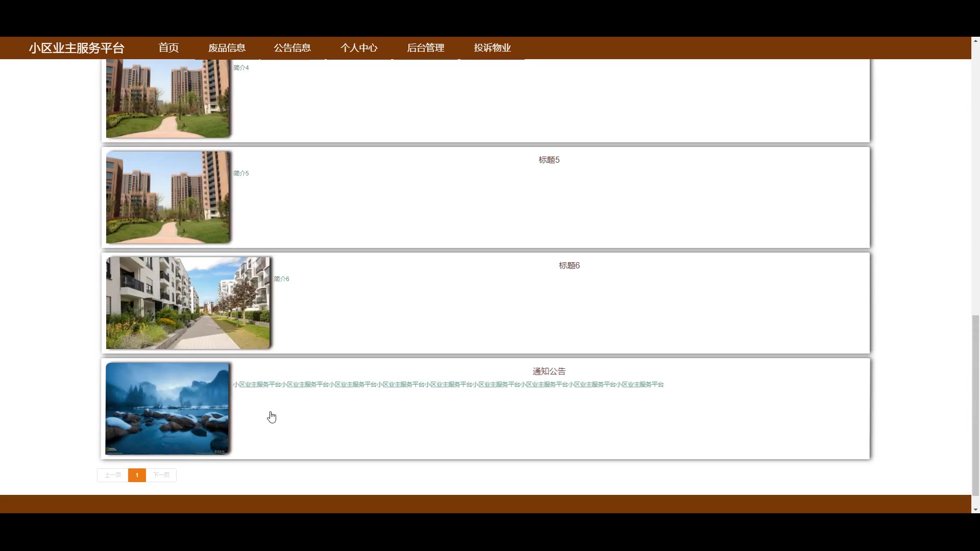Select 投诉物业 in the top navigation
This screenshot has width=980, height=551.
(x=492, y=48)
